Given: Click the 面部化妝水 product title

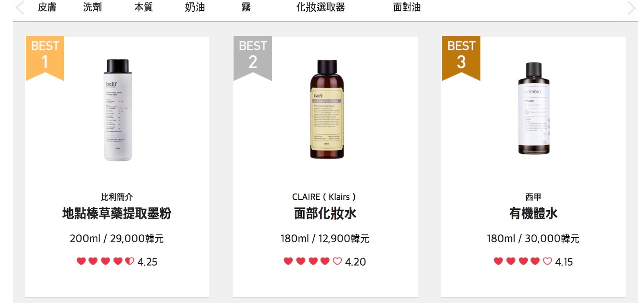Looking at the screenshot, I should (325, 213).
